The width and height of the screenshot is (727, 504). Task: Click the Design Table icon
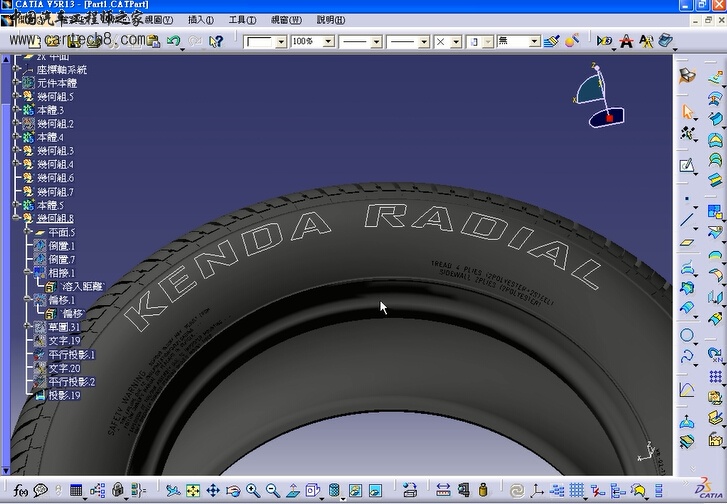76,490
